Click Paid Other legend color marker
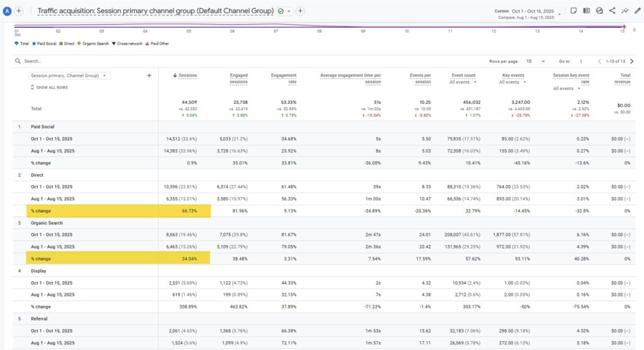Screen dimensions: 644x350 148,43
